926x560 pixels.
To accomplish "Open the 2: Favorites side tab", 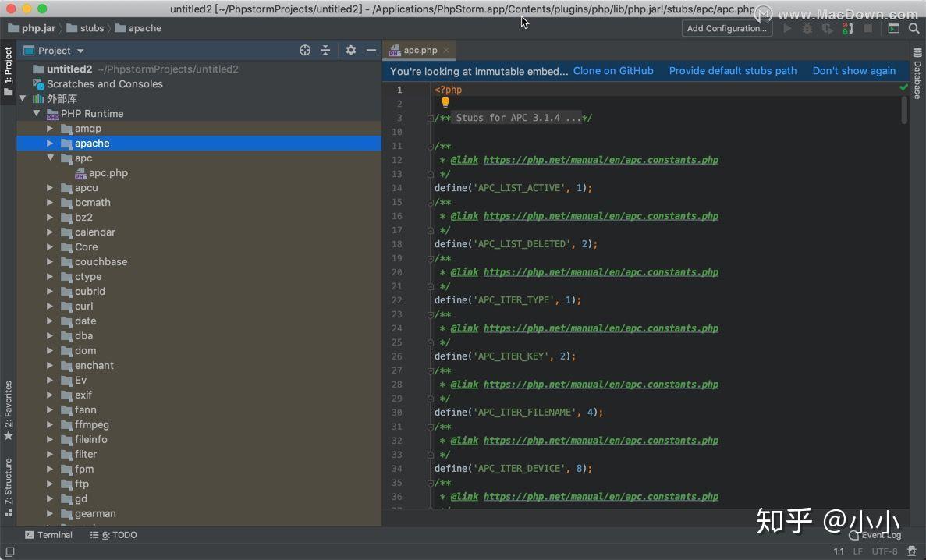I will pyautogui.click(x=9, y=410).
